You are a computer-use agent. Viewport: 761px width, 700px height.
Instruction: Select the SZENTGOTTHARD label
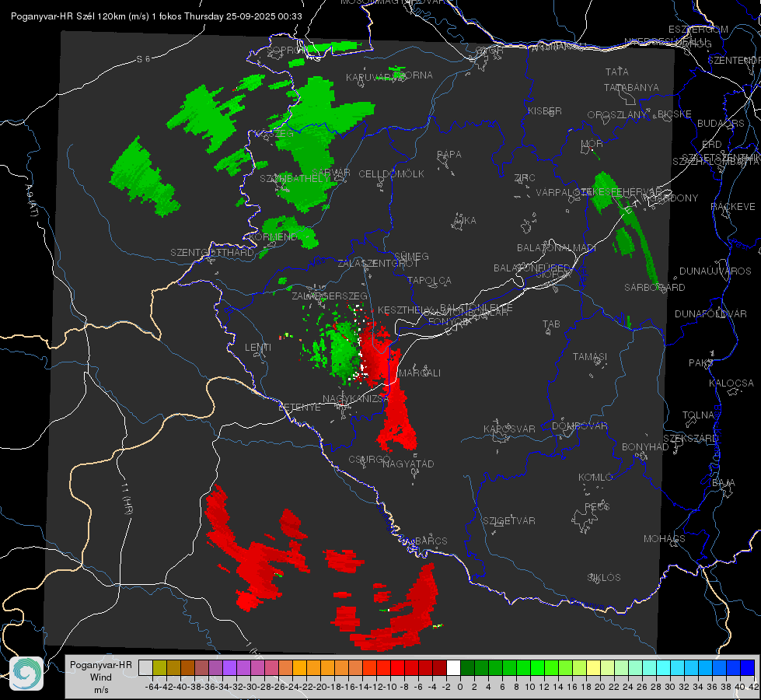click(212, 253)
